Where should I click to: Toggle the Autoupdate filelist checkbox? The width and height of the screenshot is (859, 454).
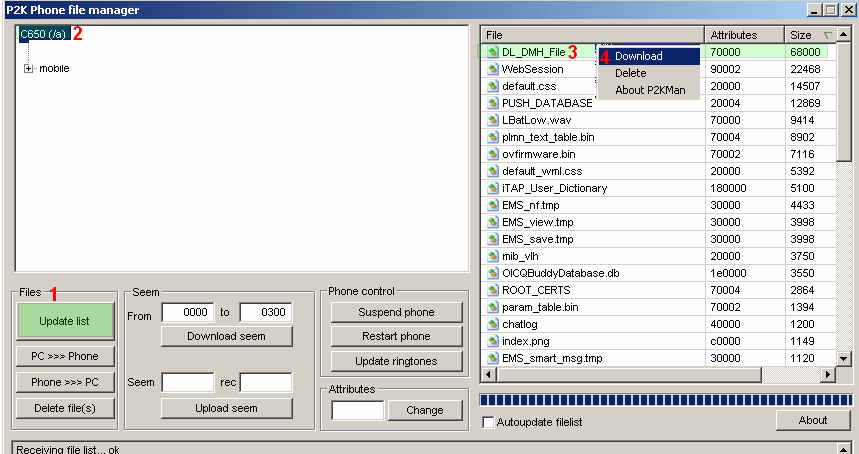pos(488,422)
